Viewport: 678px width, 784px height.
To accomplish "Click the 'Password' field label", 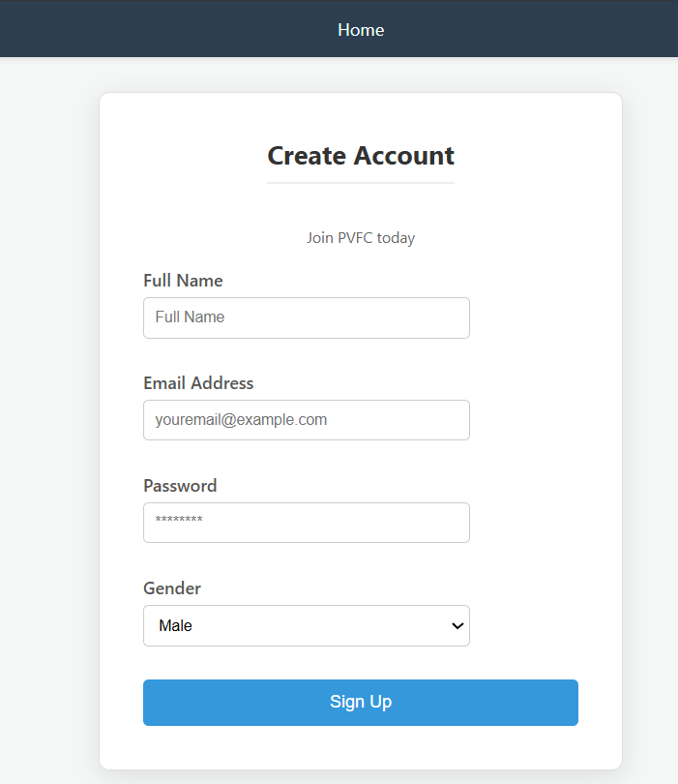I will 180,486.
